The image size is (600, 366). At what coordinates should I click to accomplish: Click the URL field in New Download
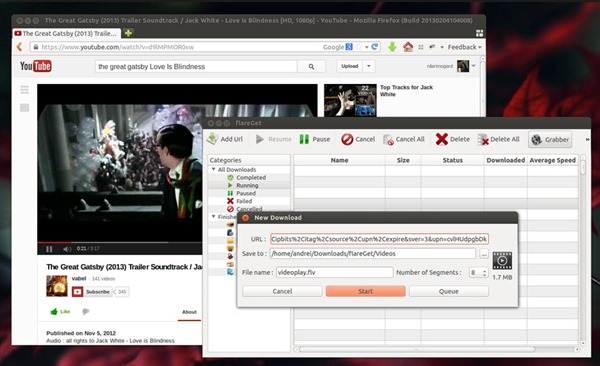(379, 239)
